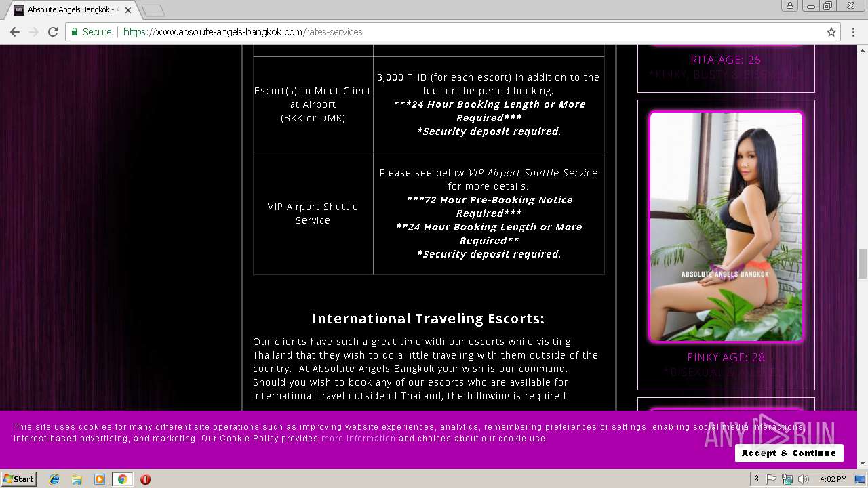Screen dimensions: 868x488
Task: Click the Secure padlock indicator
Action: tap(91, 32)
